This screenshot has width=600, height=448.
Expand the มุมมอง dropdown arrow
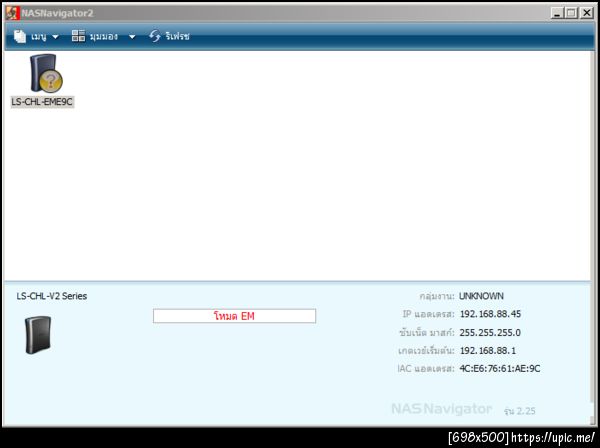(x=132, y=37)
